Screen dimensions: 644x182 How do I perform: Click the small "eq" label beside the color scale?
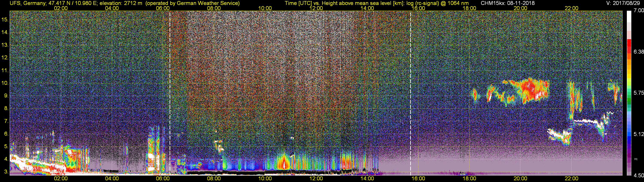[x=636, y=159]
